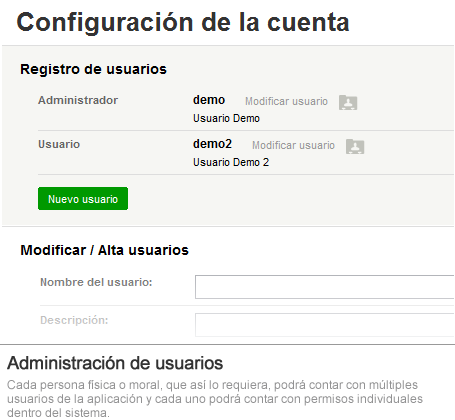The height and width of the screenshot is (420, 455).
Task: Select the demo username in the list
Action: pos(209,100)
